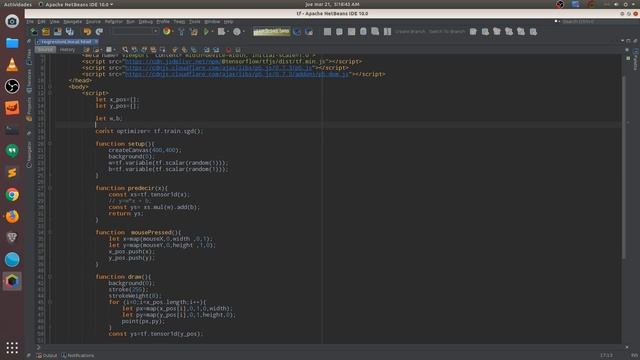
Task: Open the project configuration combo box
Action: point(135,31)
